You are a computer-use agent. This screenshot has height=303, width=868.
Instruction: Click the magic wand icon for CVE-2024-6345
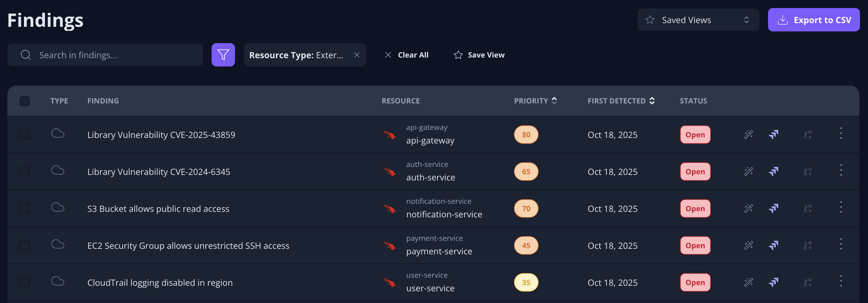pos(748,172)
